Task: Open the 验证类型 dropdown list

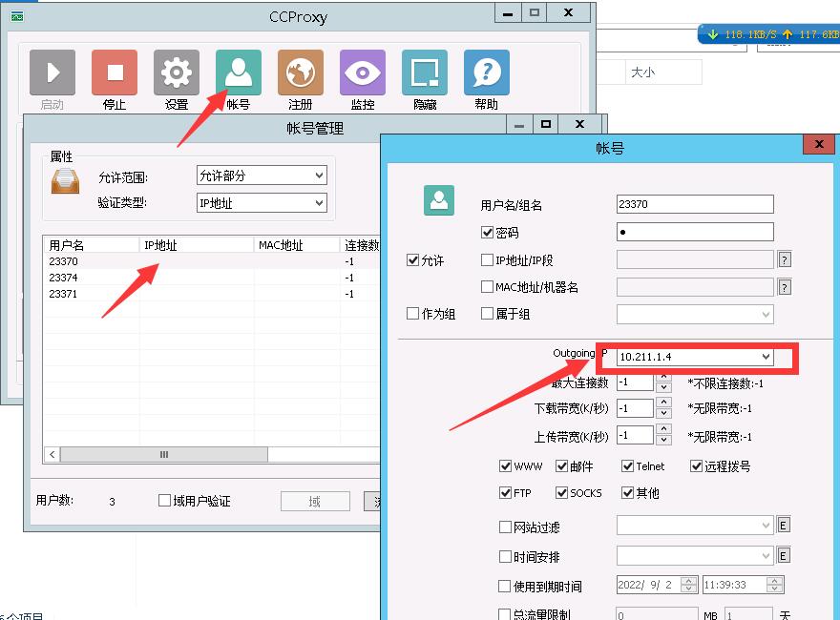Action: click(x=319, y=203)
